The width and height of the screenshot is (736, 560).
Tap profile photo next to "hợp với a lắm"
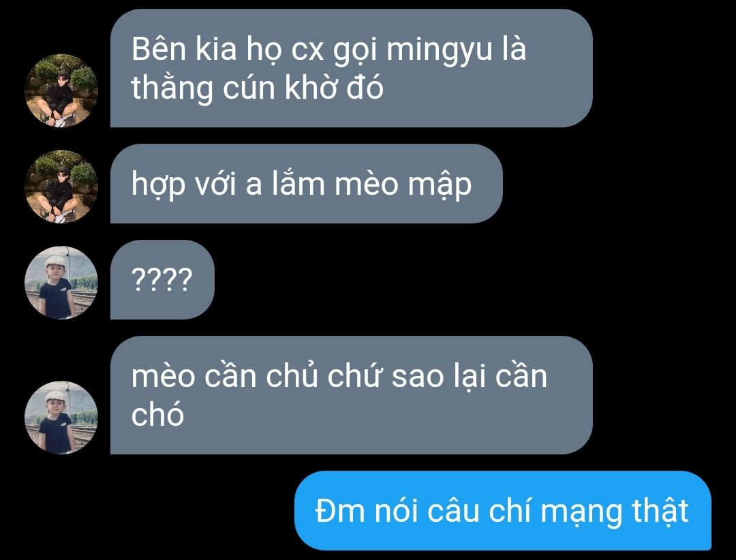pyautogui.click(x=61, y=187)
